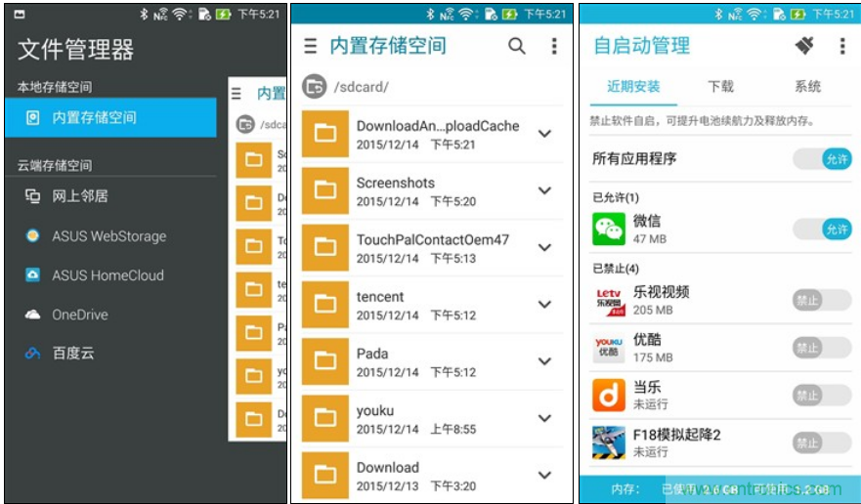Image resolution: width=861 pixels, height=504 pixels.
Task: Open the 网上邻居 network places item
Action: [x=80, y=196]
